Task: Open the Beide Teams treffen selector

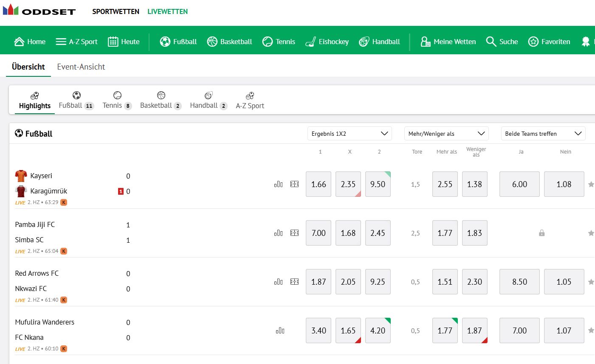Action: [543, 133]
